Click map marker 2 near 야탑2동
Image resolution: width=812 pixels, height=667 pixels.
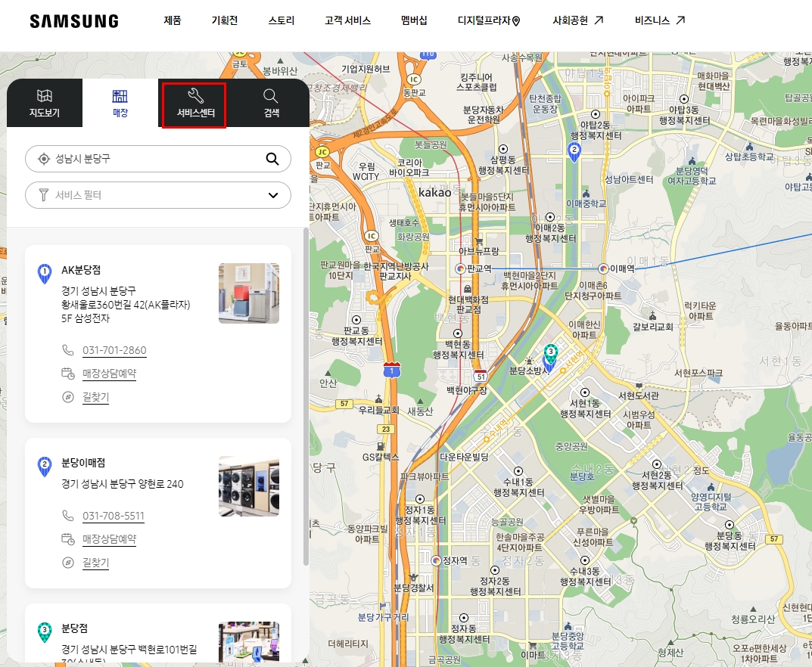click(x=574, y=152)
